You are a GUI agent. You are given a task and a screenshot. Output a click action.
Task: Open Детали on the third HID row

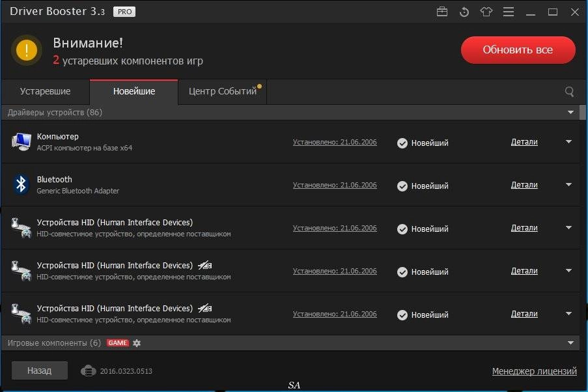524,314
